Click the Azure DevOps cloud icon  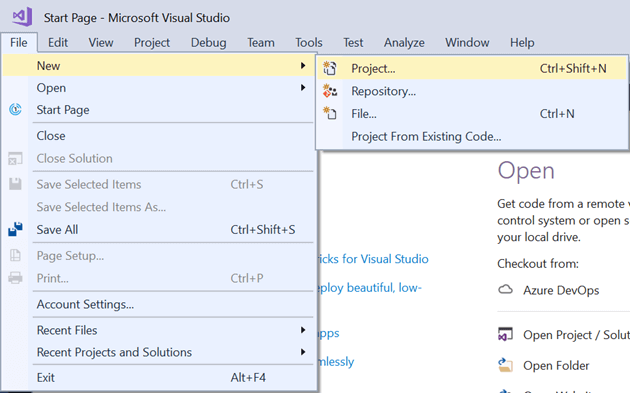pos(505,290)
